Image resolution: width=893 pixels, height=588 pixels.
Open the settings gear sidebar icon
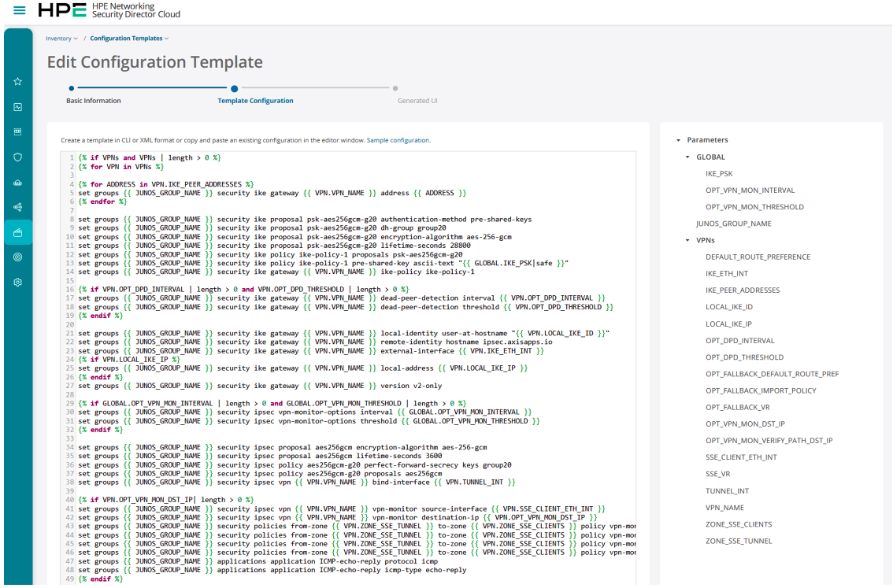pyautogui.click(x=17, y=283)
